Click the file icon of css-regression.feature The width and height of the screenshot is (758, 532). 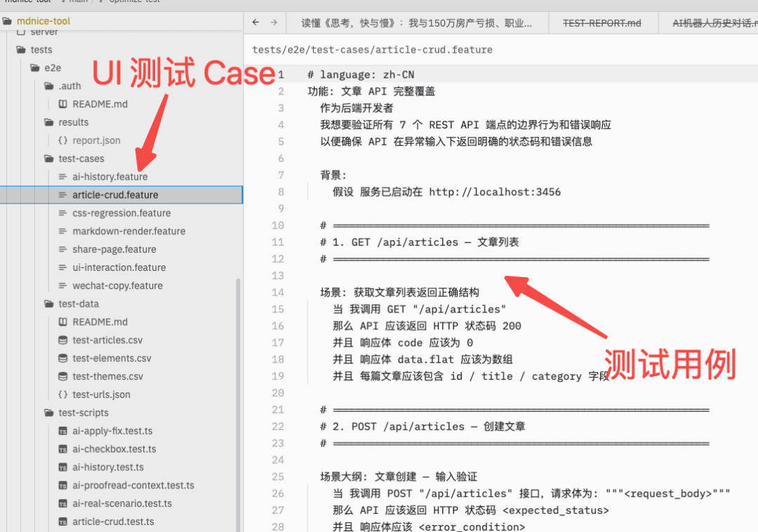(x=63, y=213)
